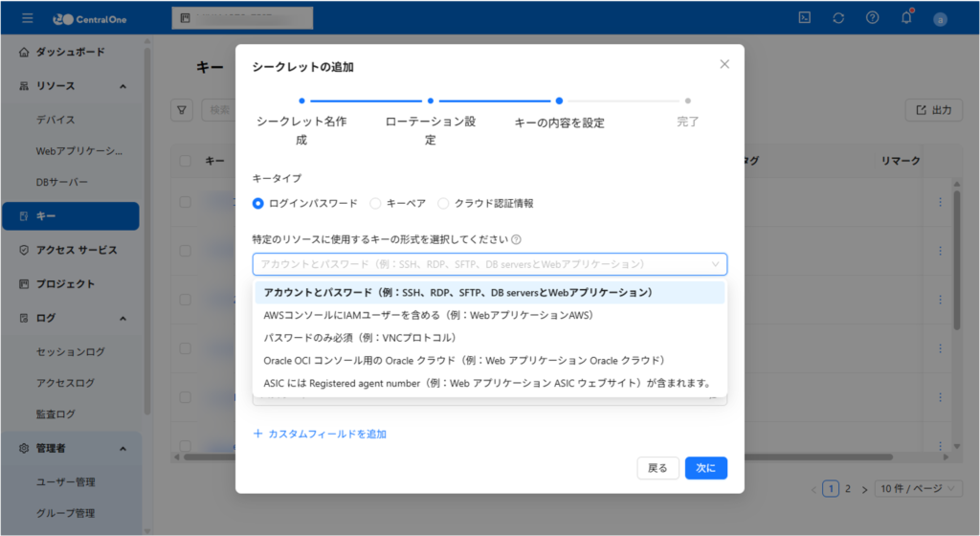Open the help question mark icon
This screenshot has width=980, height=536.
[872, 17]
